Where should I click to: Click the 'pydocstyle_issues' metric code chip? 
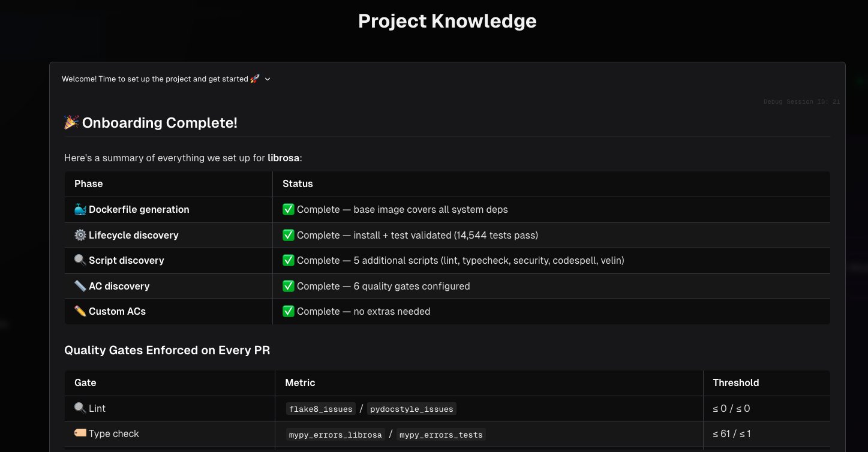pyautogui.click(x=412, y=409)
